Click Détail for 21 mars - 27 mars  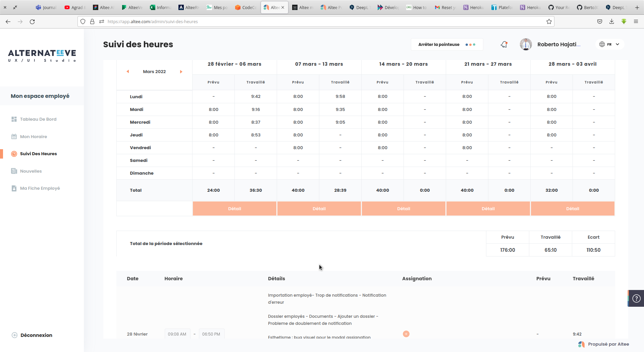(488, 209)
